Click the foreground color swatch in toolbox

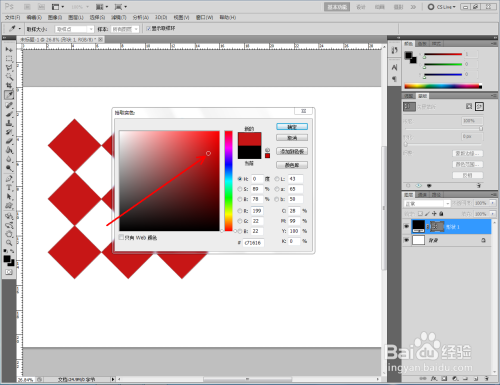coord(7,259)
